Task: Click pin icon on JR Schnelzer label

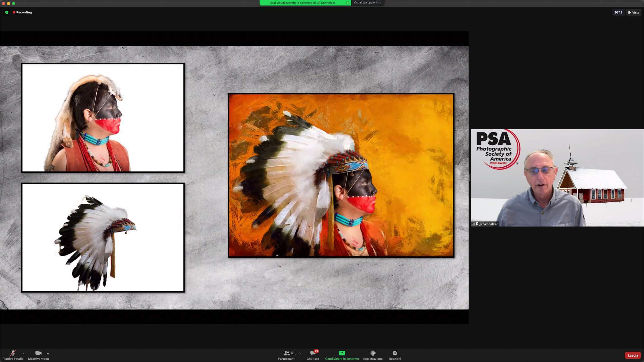Action: [477, 224]
